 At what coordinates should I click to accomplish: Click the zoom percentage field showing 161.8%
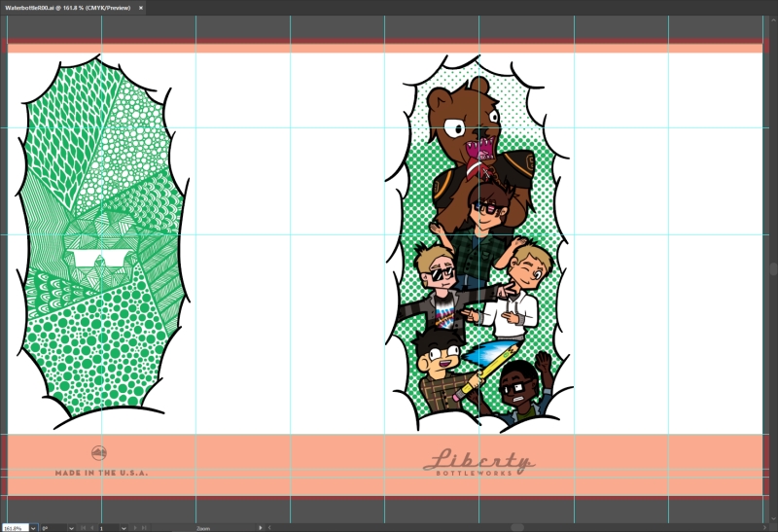tap(15, 527)
